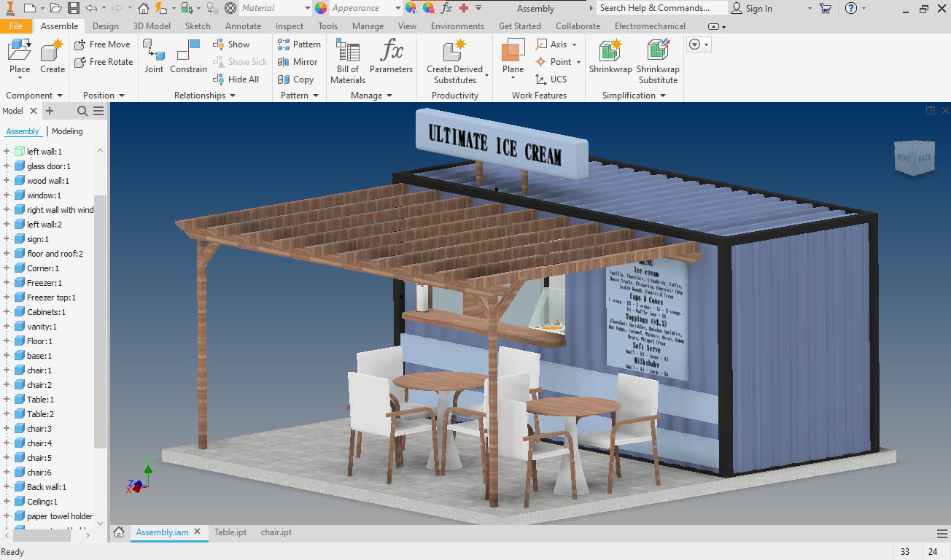
Task: Click the shopping cart icon
Action: [826, 8]
